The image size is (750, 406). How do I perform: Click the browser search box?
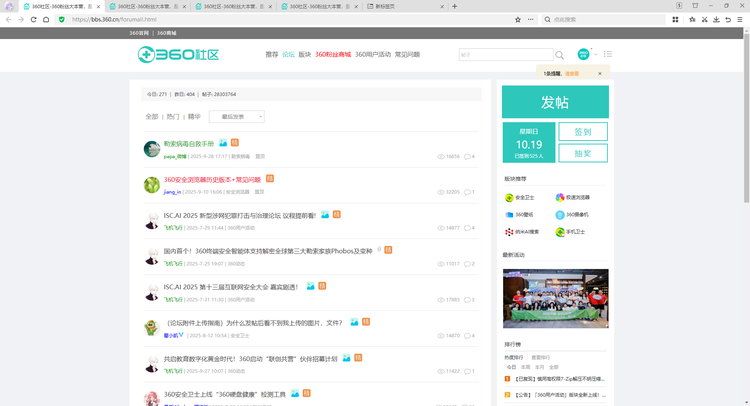tap(604, 20)
